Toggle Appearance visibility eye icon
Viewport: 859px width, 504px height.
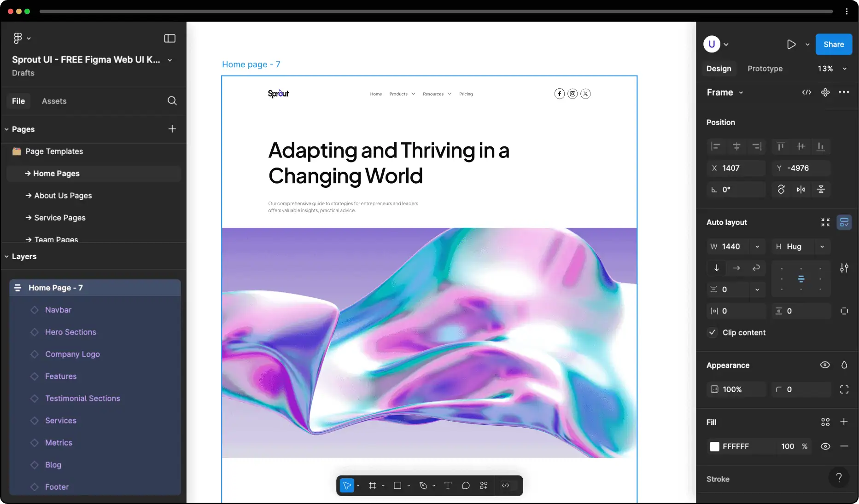(x=824, y=365)
